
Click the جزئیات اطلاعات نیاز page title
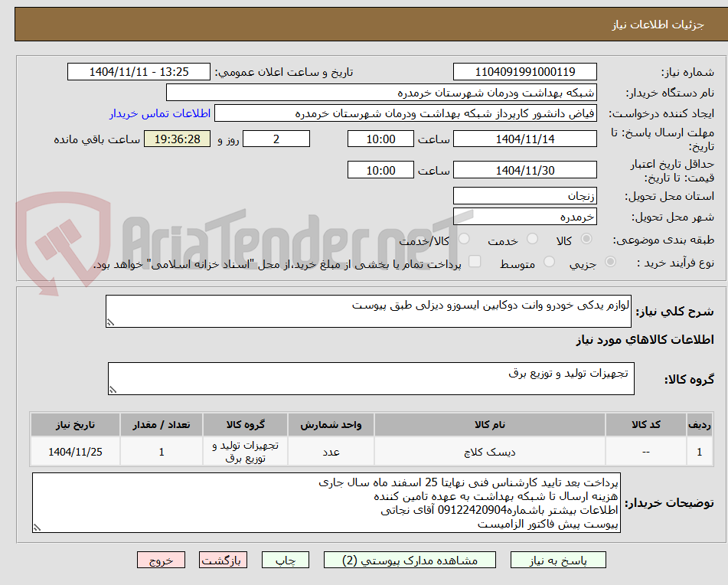click(x=658, y=25)
